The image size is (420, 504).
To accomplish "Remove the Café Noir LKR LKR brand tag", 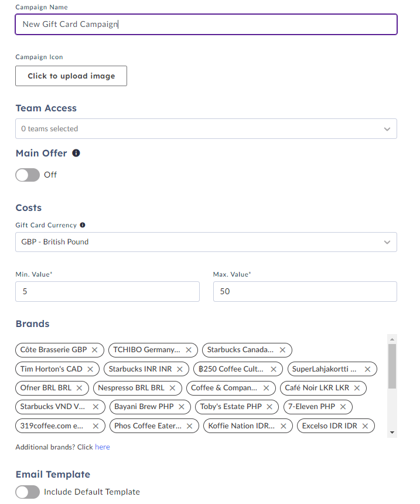I will point(357,388).
